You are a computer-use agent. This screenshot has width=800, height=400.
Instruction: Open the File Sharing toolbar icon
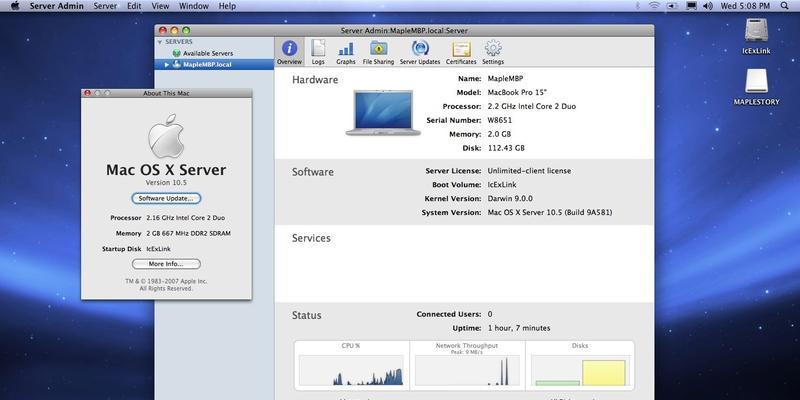click(378, 52)
